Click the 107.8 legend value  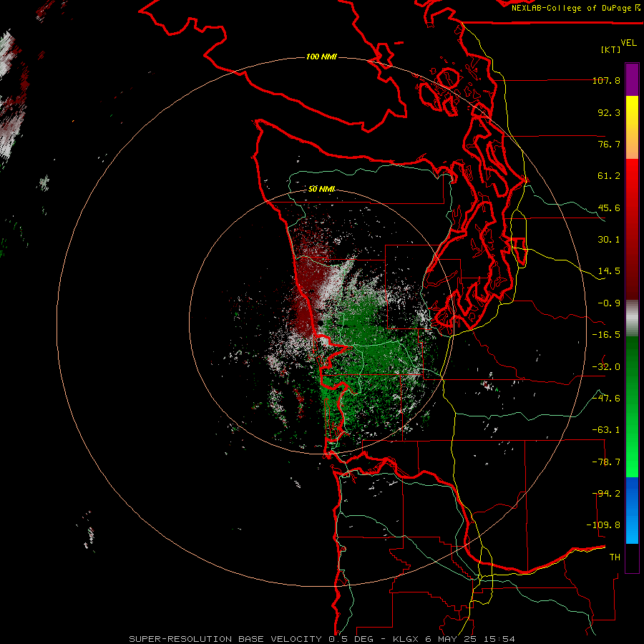[x=606, y=80]
